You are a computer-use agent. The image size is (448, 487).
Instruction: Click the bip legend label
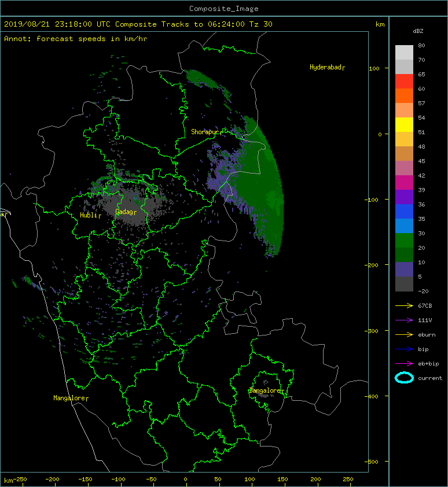pyautogui.click(x=423, y=349)
